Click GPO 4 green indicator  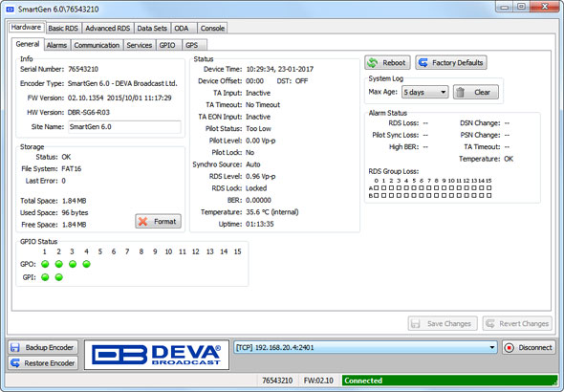pyautogui.click(x=86, y=264)
